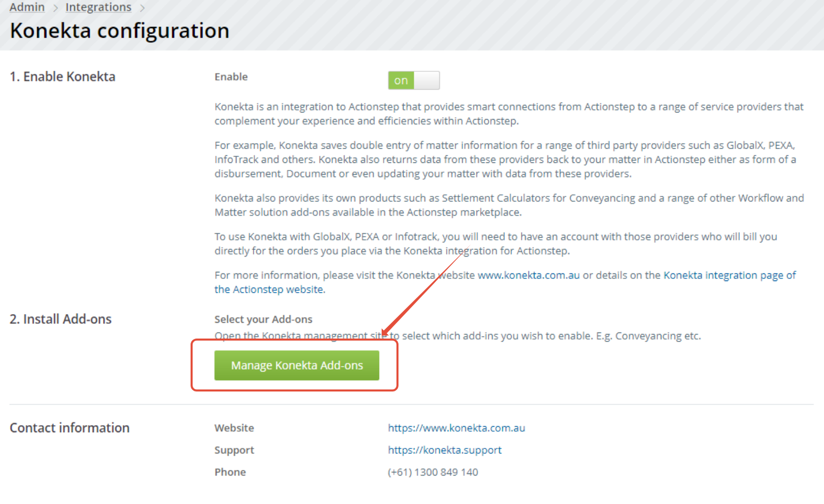Click the phone number (+61) 1300 849 140
Viewport: 824px width, 504px height.
tap(433, 472)
